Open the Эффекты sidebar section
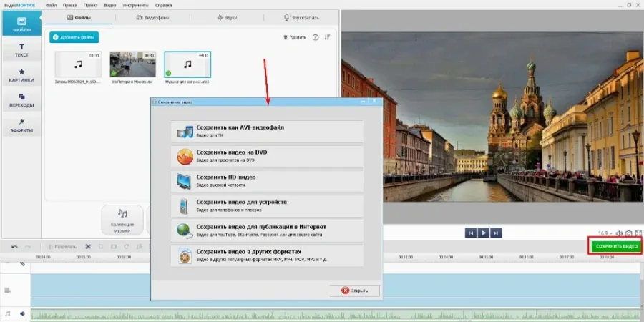644x322 pixels. (21, 126)
